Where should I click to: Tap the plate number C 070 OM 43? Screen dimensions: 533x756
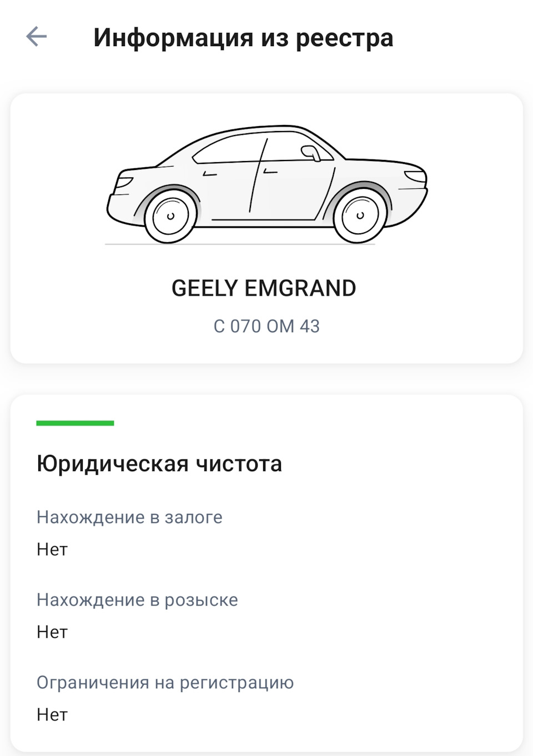[266, 326]
